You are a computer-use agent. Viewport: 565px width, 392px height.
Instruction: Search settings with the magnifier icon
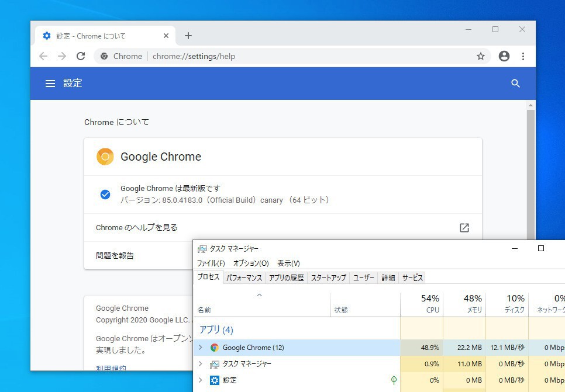pyautogui.click(x=516, y=84)
